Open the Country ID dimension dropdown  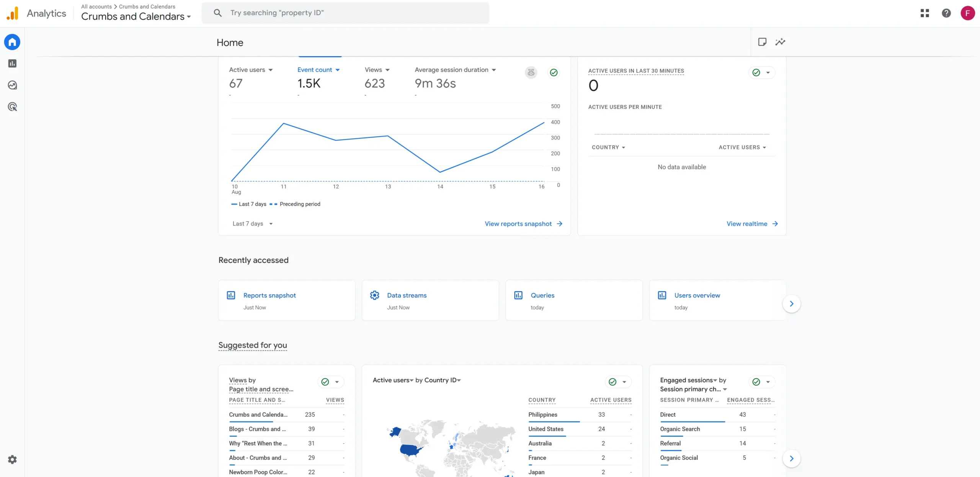[443, 380]
